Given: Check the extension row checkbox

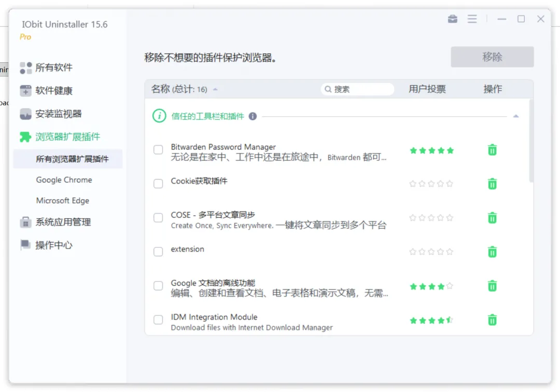Looking at the screenshot, I should coord(158,251).
